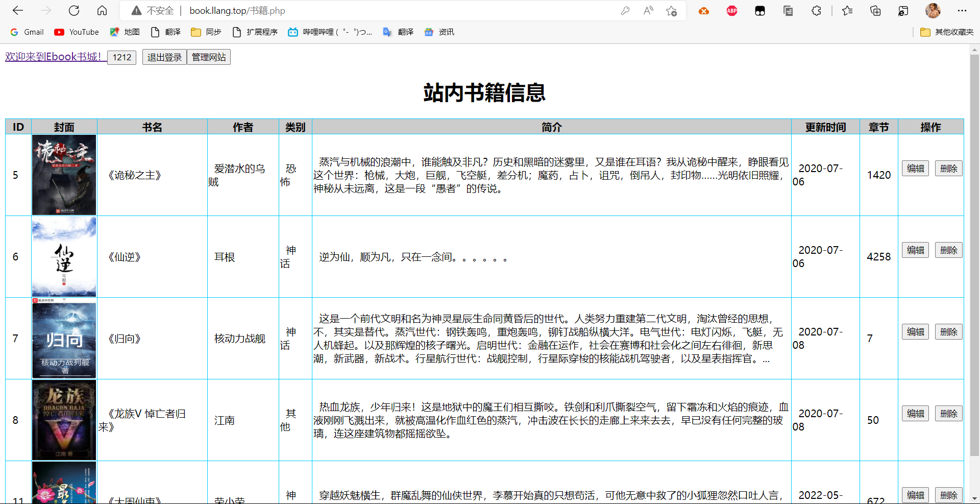
Task: Select the chapter count 4258
Action: pyautogui.click(x=878, y=257)
